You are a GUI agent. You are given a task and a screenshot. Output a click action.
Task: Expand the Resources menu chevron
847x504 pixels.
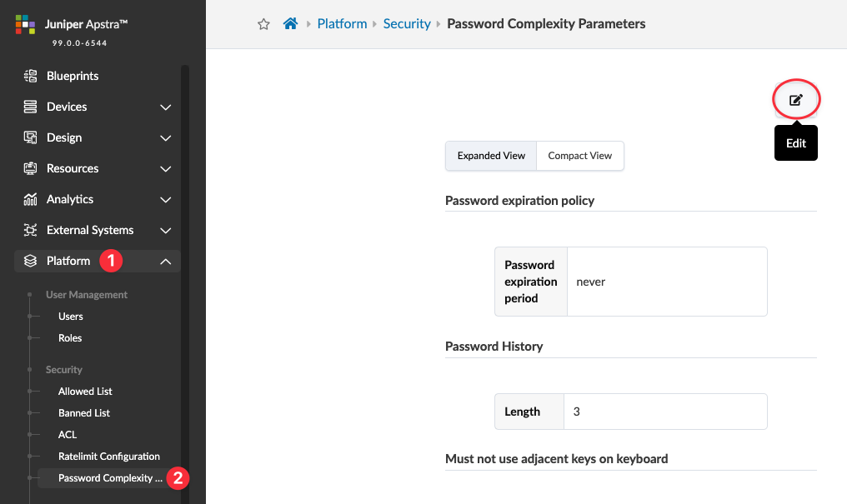pos(166,169)
